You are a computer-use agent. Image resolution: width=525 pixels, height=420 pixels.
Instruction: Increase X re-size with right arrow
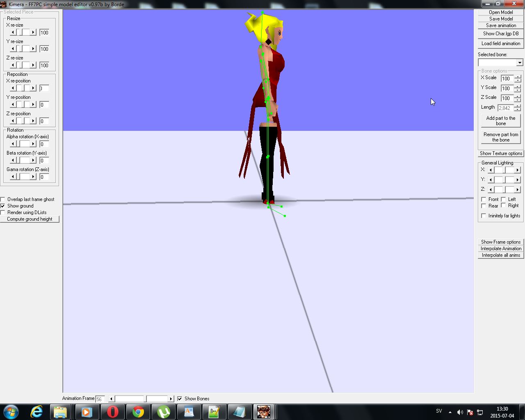click(x=33, y=32)
